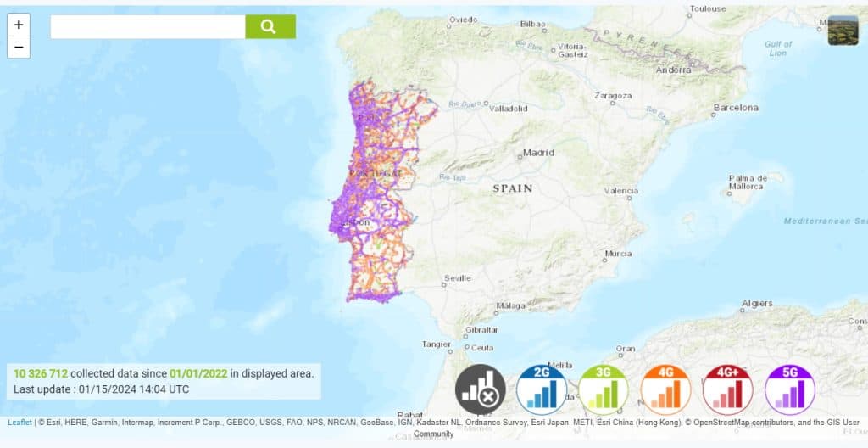Click the Lisbon label on coverage map
The width and height of the screenshot is (868, 448).
coord(355,222)
